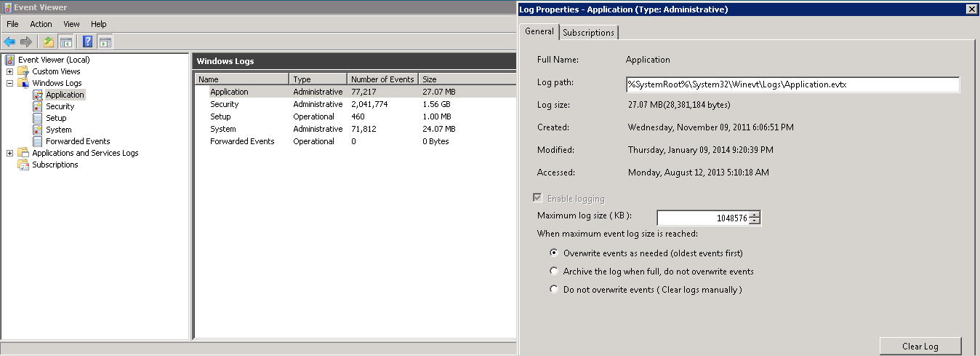Viewport: 980px width, 356px height.
Task: Sort by the Name column header
Action: 242,79
